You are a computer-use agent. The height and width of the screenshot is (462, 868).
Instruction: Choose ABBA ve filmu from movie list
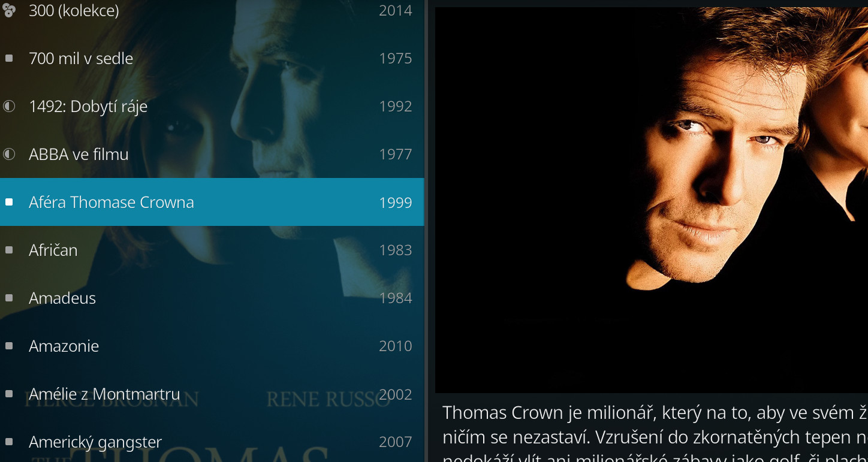[x=212, y=154]
